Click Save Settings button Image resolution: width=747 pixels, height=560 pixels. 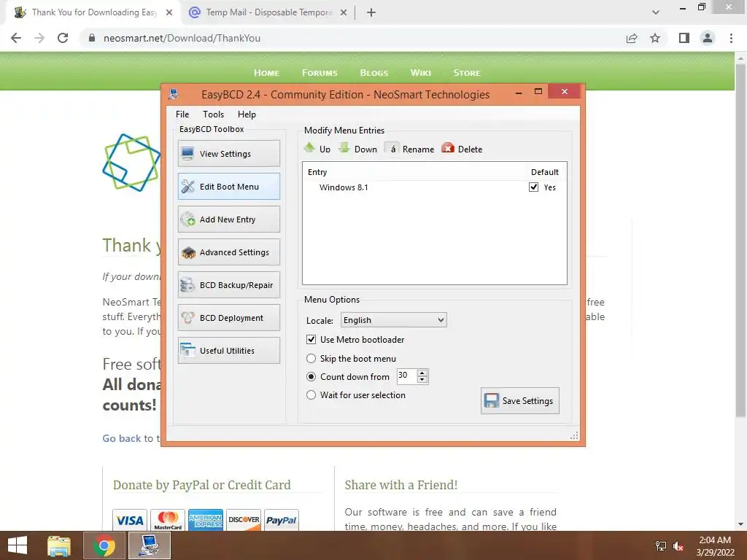pos(519,400)
